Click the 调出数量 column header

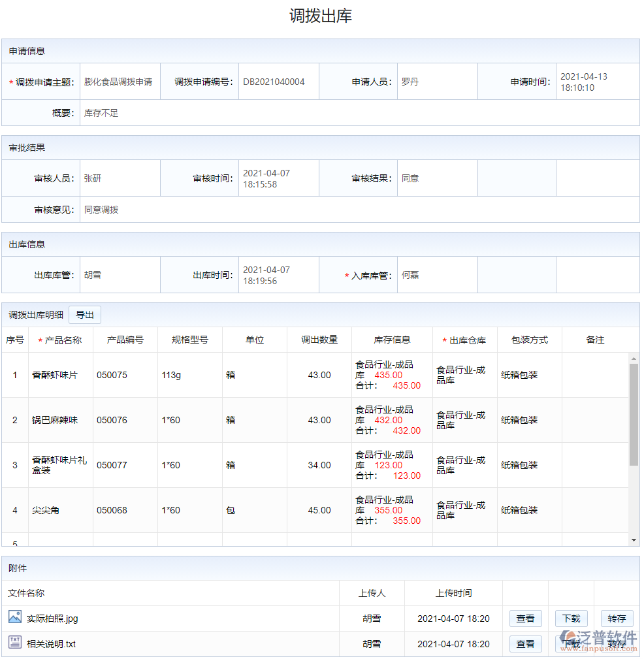click(319, 340)
